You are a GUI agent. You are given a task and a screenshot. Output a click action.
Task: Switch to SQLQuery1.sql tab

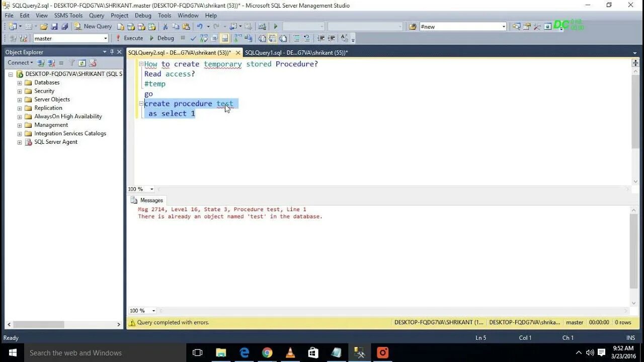pos(296,52)
